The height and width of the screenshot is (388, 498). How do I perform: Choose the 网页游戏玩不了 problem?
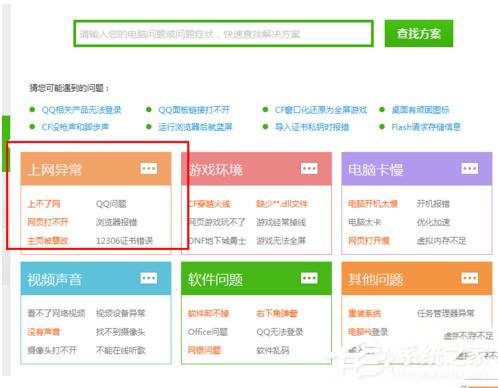217,222
